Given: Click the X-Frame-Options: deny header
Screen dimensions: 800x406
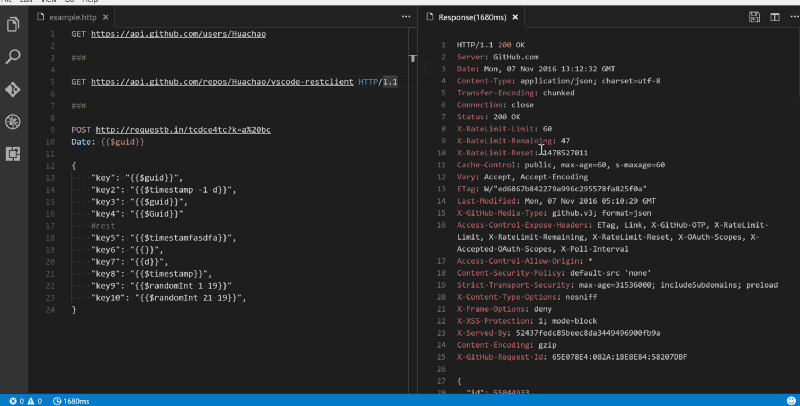Looking at the screenshot, I should coord(504,309).
